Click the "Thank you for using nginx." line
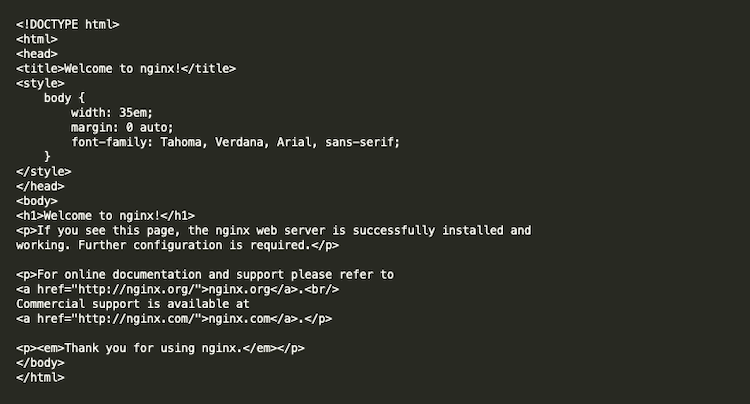 coord(160,348)
